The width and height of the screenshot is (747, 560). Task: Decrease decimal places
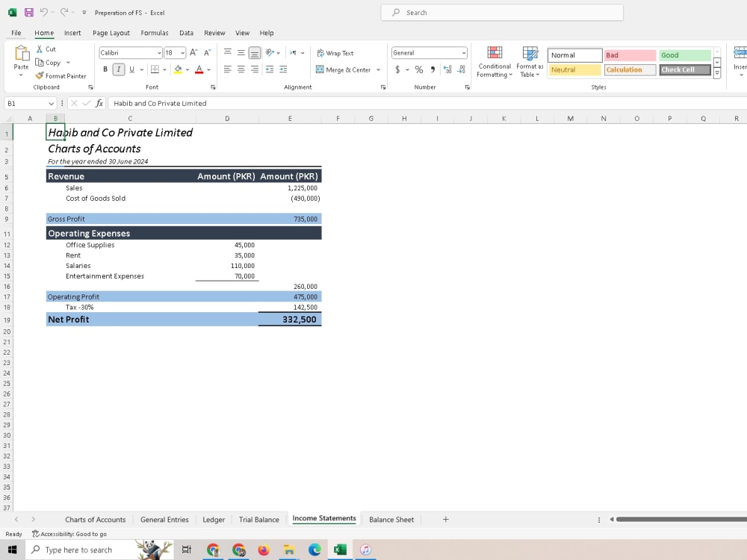[x=461, y=69]
